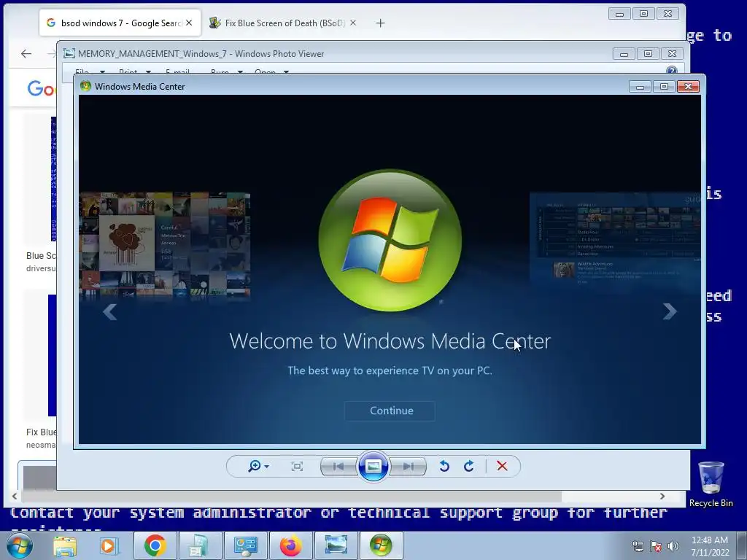Close the Windows Media Center window
The height and width of the screenshot is (560, 747).
pos(688,86)
